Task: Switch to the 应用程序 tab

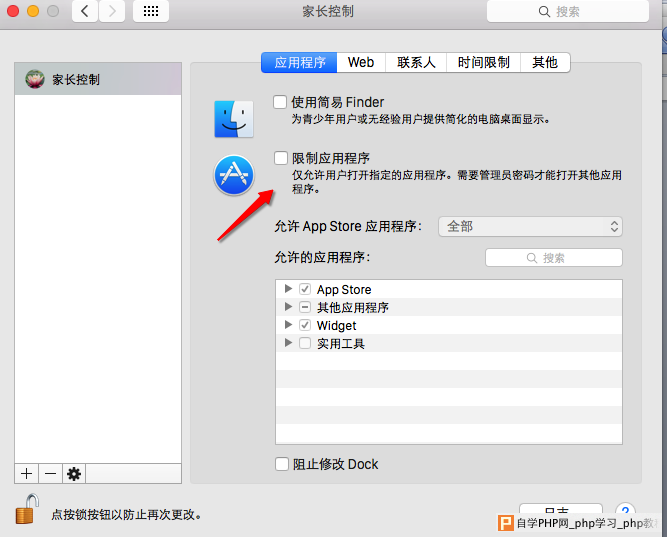Action: point(299,63)
